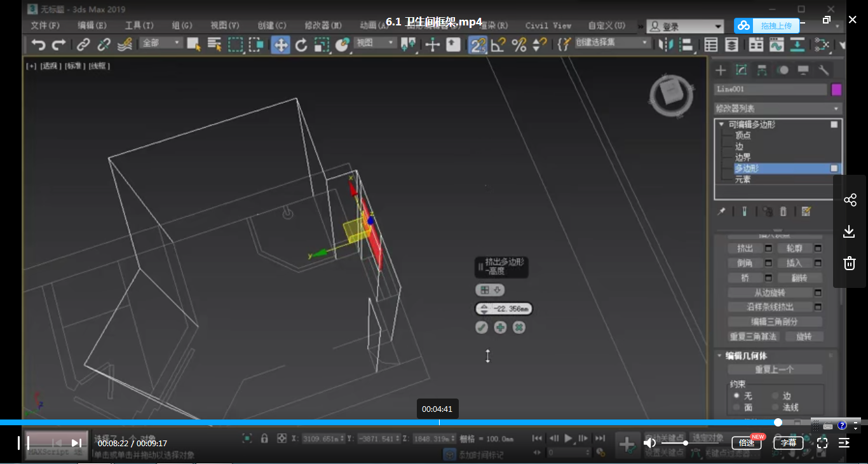Select the 边 (edge) constraint radio button
The image size is (868, 464).
tap(775, 396)
